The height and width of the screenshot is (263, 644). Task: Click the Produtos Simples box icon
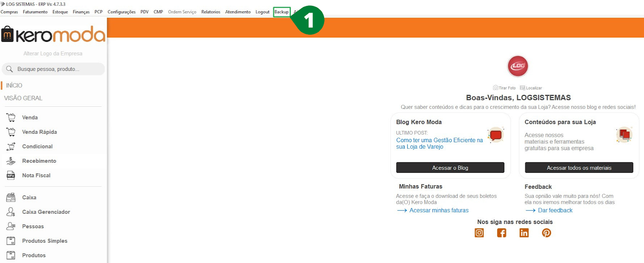pyautogui.click(x=11, y=241)
